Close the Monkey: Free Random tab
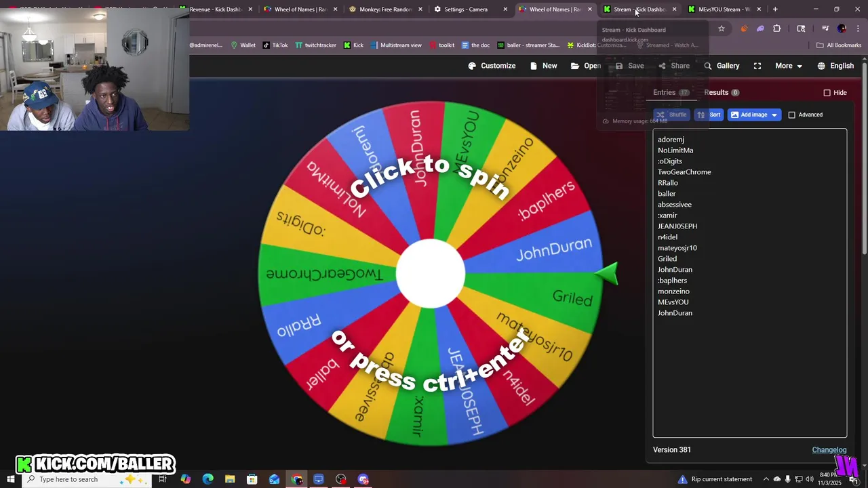868x488 pixels. tap(420, 9)
